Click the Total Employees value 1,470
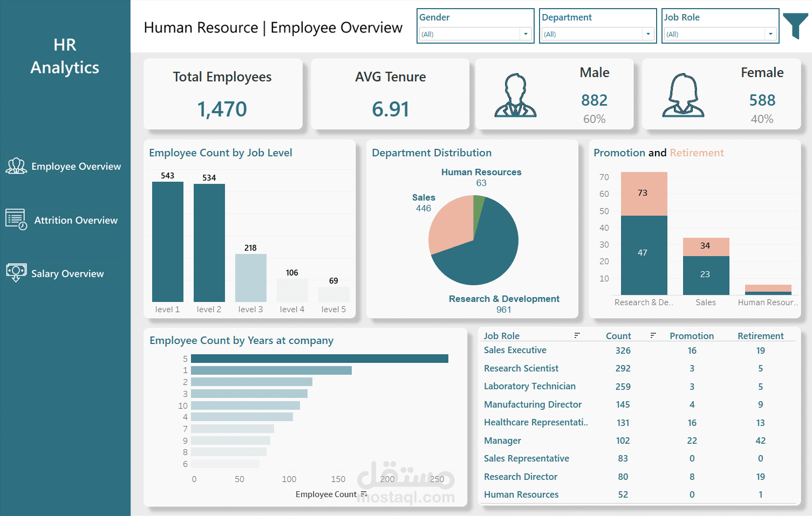 tap(222, 109)
